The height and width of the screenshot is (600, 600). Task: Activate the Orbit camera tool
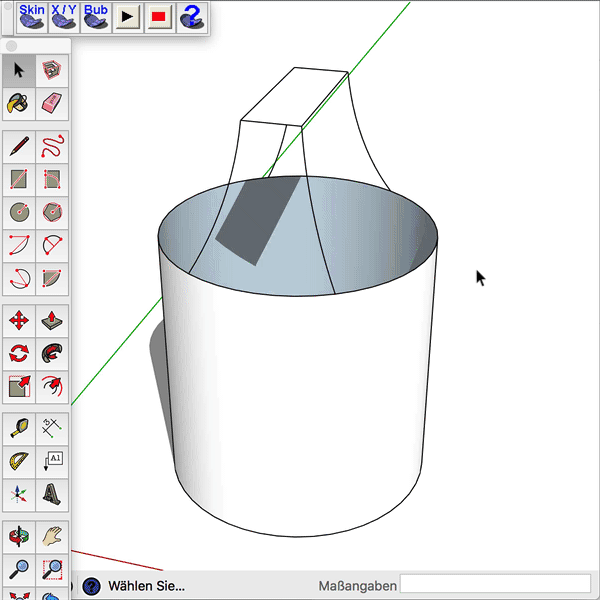(19, 537)
